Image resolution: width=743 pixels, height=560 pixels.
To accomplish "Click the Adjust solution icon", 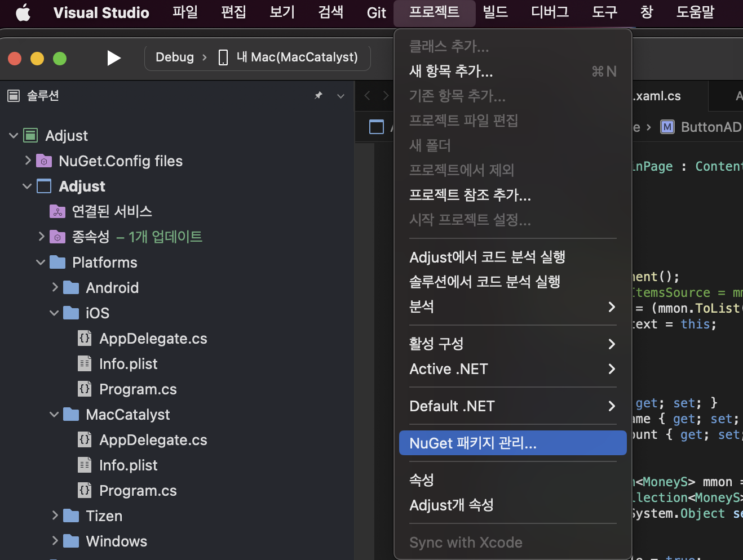I will 30,135.
